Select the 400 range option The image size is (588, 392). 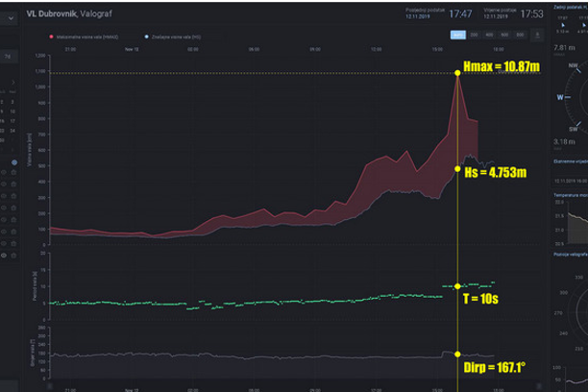(x=490, y=35)
